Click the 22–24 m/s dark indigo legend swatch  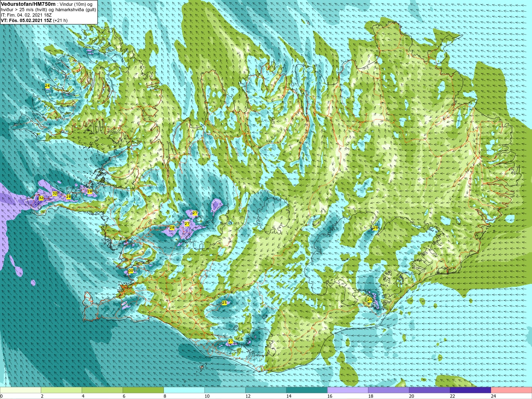[x=470, y=390]
